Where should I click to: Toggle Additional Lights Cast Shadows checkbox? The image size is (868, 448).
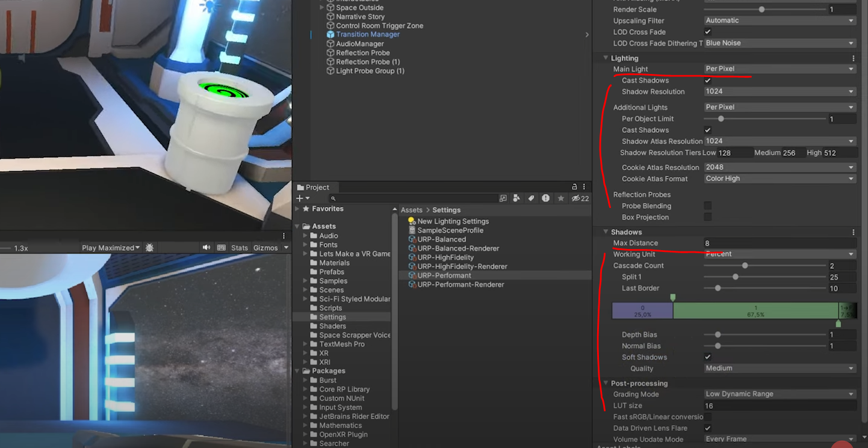pyautogui.click(x=708, y=130)
